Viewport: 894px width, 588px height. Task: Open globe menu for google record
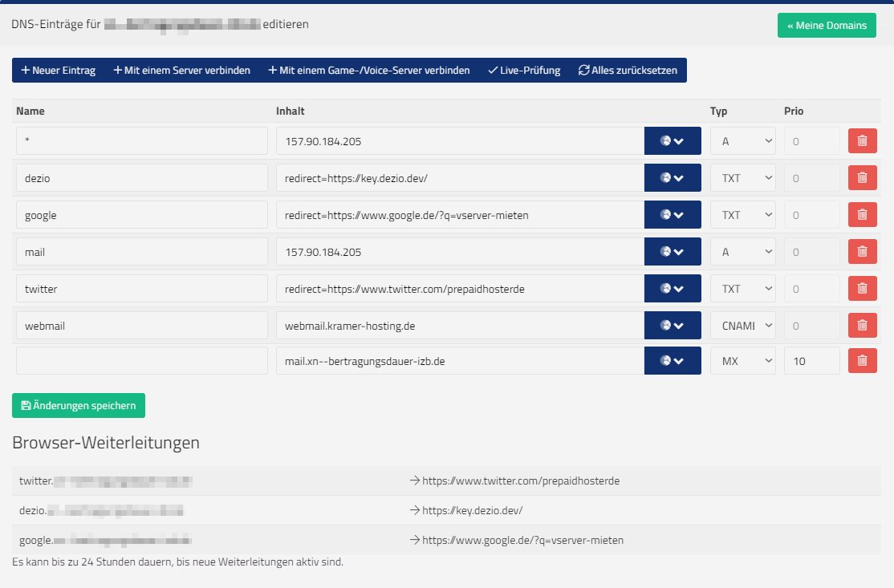click(673, 215)
